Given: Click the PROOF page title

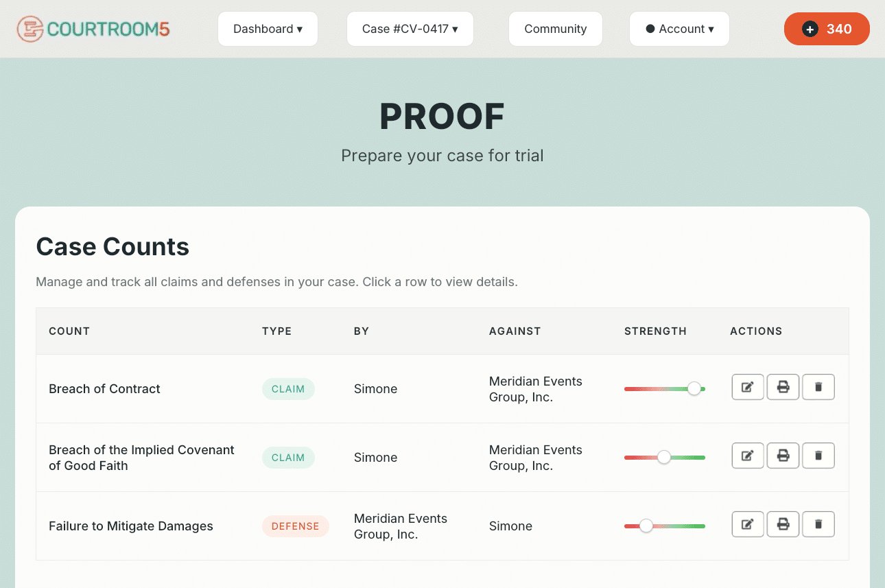Looking at the screenshot, I should coord(442,117).
